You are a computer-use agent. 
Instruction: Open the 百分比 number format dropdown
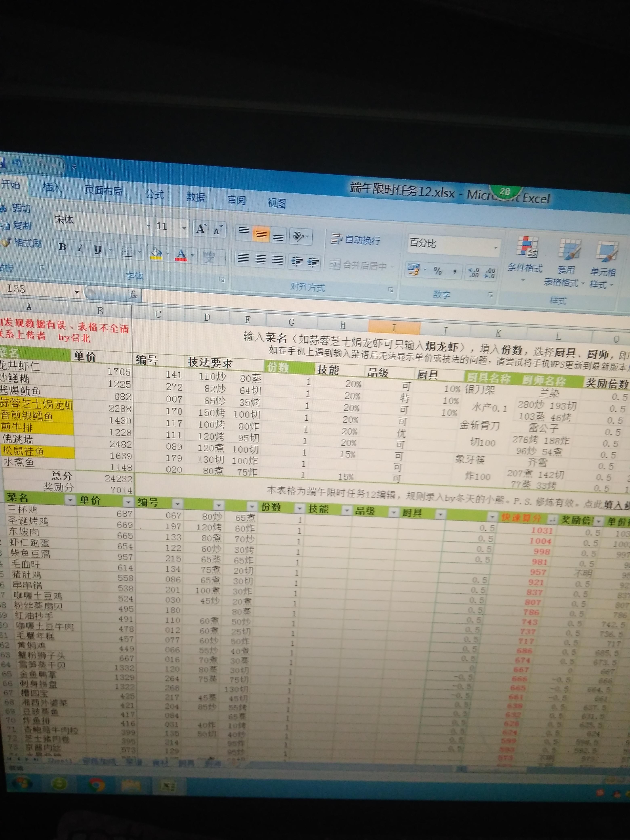495,247
